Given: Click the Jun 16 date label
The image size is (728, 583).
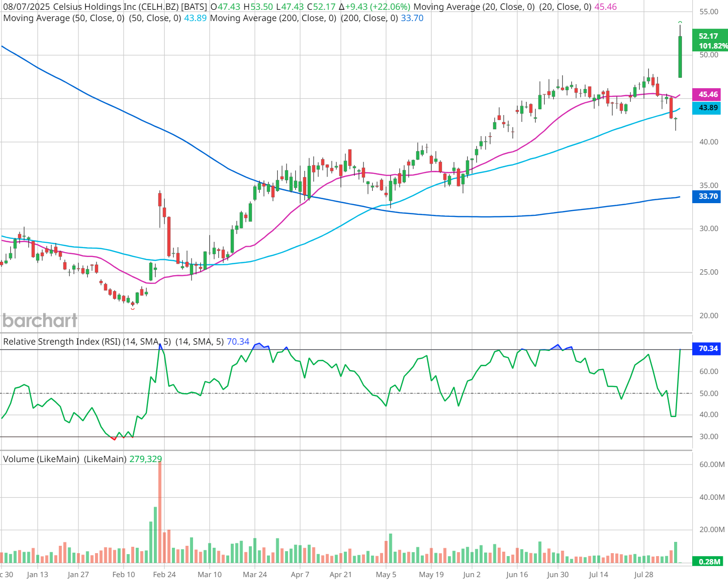Looking at the screenshot, I should pos(517,575).
